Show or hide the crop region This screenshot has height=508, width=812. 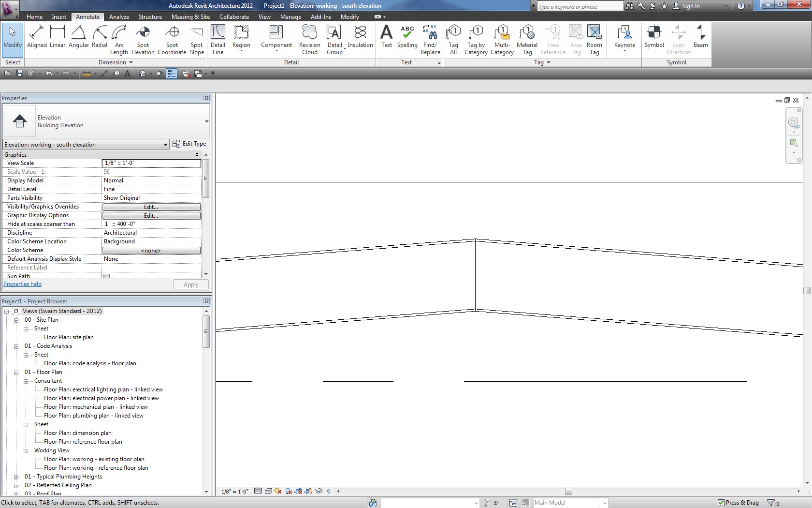pyautogui.click(x=308, y=491)
